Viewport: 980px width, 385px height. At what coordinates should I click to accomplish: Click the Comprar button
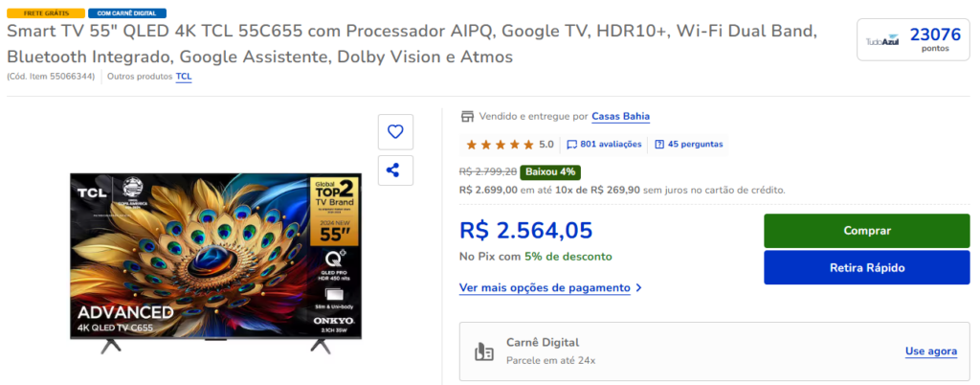[867, 231]
